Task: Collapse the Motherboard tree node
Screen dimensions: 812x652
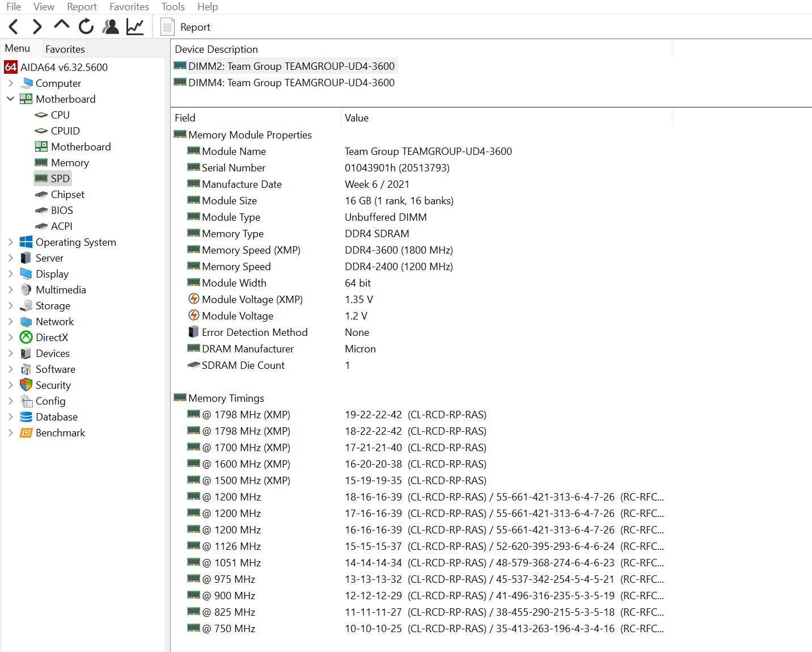Action: coord(10,99)
